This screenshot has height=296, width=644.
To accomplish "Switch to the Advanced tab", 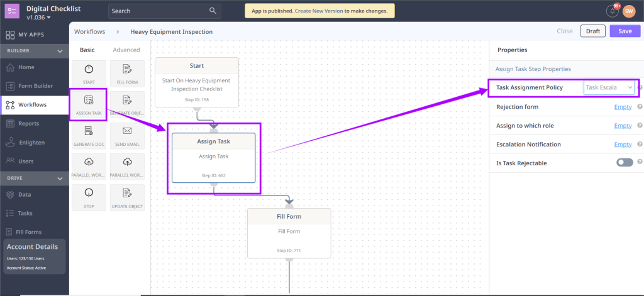I will pos(126,50).
